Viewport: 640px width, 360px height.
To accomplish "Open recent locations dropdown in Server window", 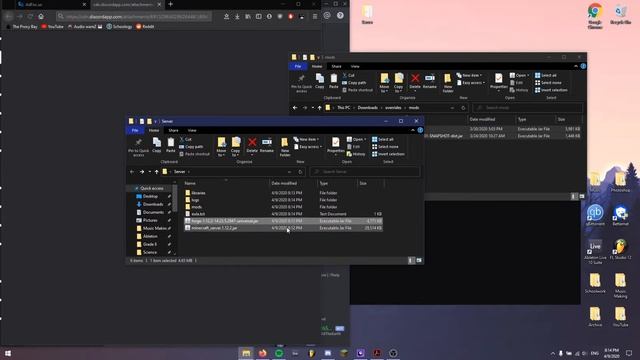I will (149, 172).
